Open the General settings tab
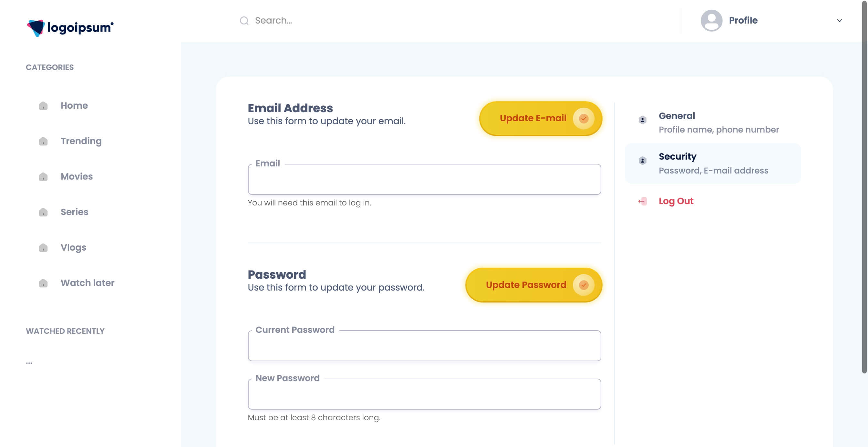Screen dimensions: 868x447 click(x=713, y=123)
